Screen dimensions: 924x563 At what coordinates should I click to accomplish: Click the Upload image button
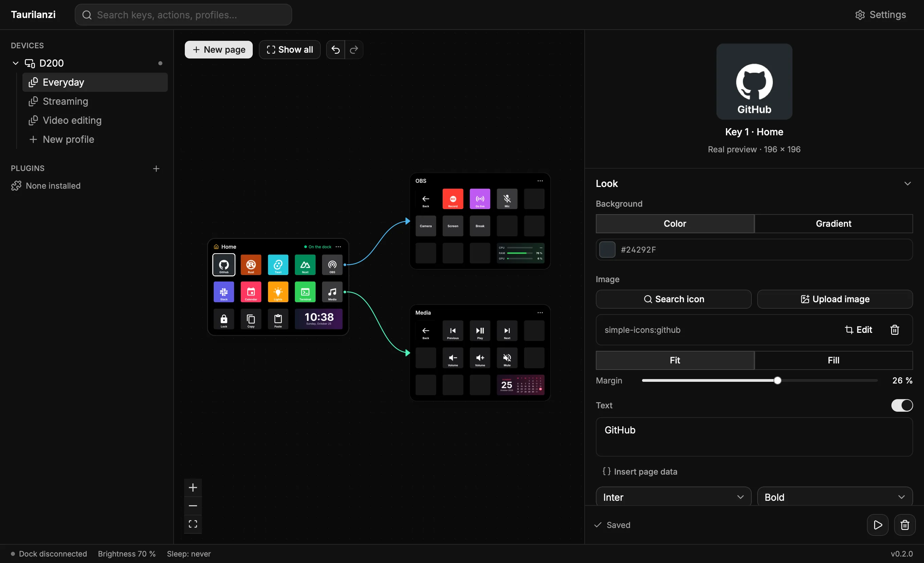point(835,299)
